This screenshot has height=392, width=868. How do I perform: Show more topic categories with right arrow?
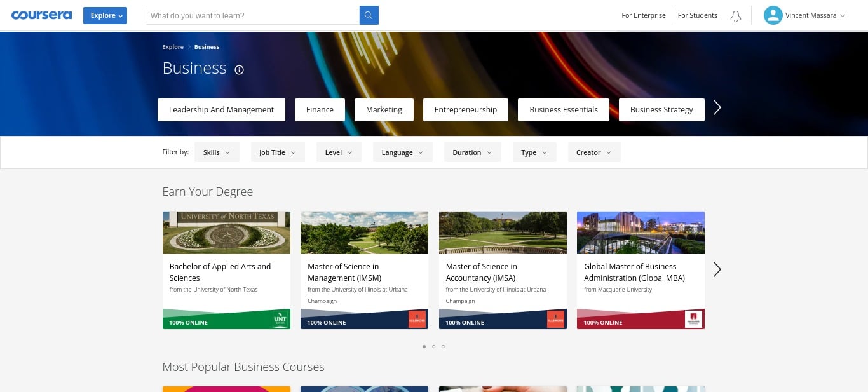click(717, 108)
